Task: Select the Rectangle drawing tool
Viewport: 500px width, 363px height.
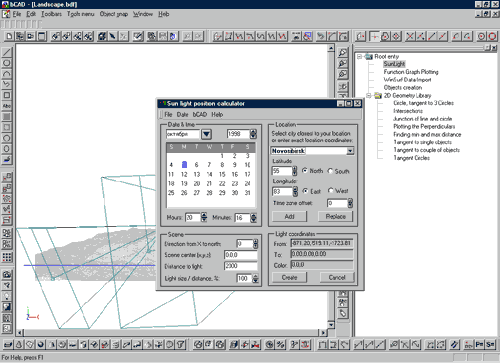Action: pyautogui.click(x=7, y=95)
